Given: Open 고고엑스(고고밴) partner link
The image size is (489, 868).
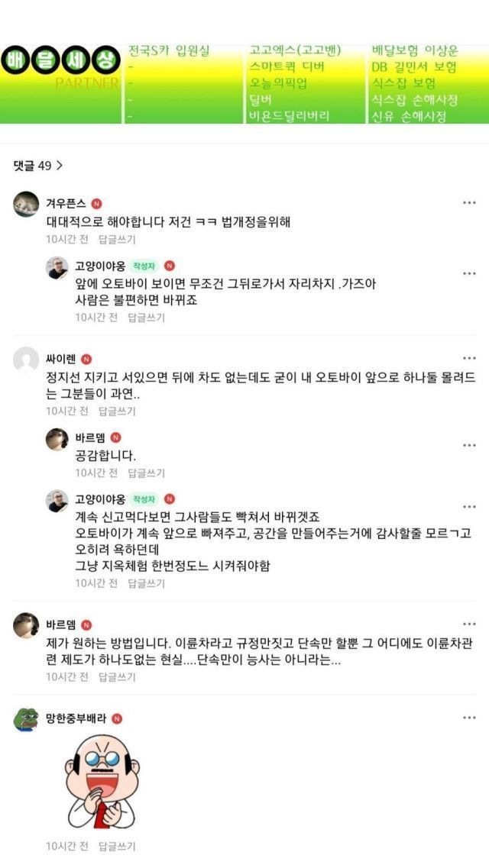Looking at the screenshot, I should point(295,50).
